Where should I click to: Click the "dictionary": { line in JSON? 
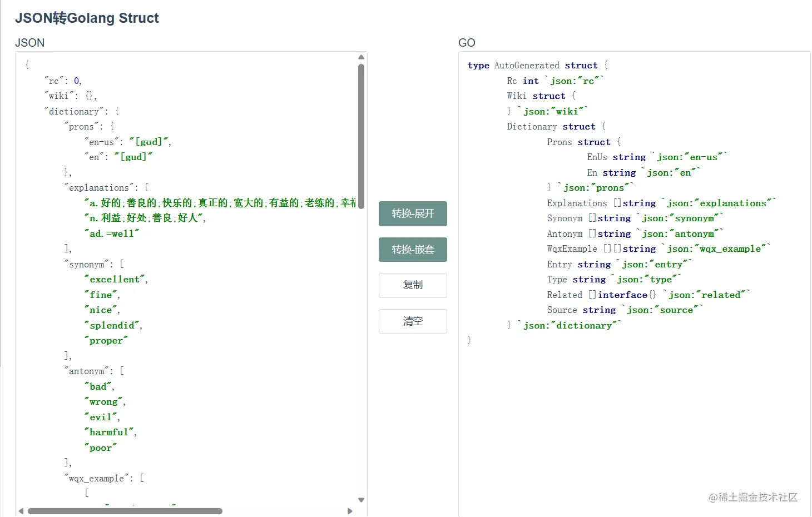[x=82, y=112]
